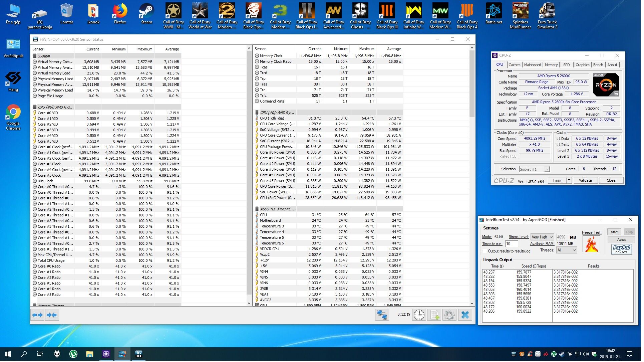The width and height of the screenshot is (644, 362).
Task: Open HWiNFO sensor settings gear icon
Action: coord(451,316)
